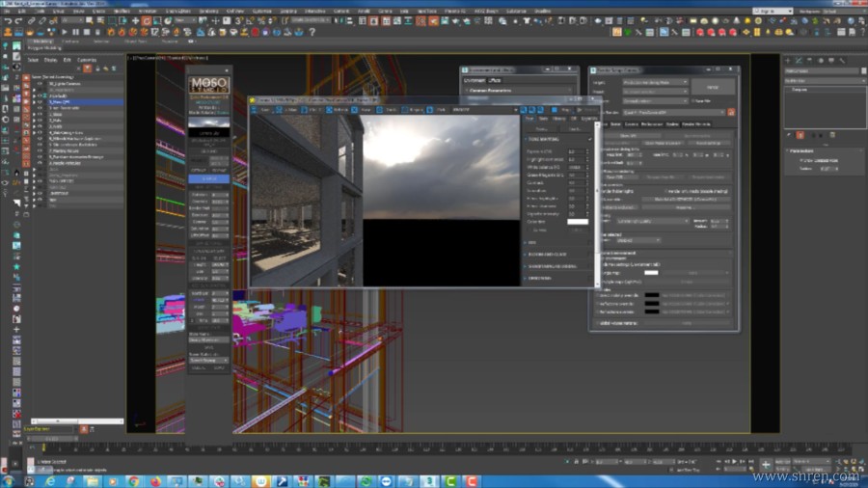868x488 pixels.
Task: Toggle the 3D Snaps icon
Action: (x=238, y=21)
